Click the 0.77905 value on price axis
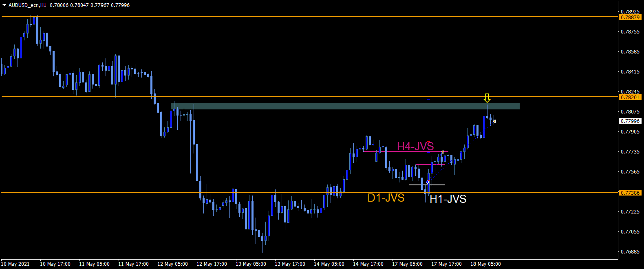644x269 pixels. (x=630, y=132)
